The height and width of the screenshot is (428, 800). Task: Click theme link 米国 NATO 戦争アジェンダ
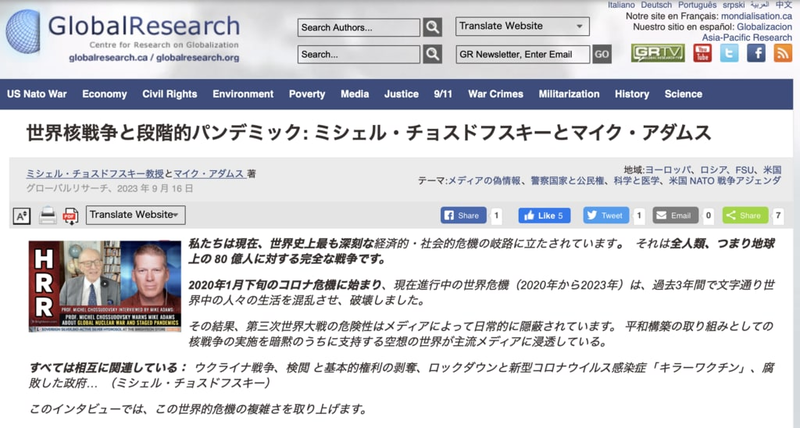[725, 181]
